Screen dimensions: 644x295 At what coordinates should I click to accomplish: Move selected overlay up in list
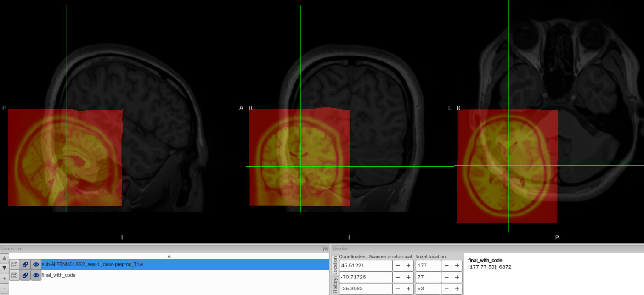(4, 258)
